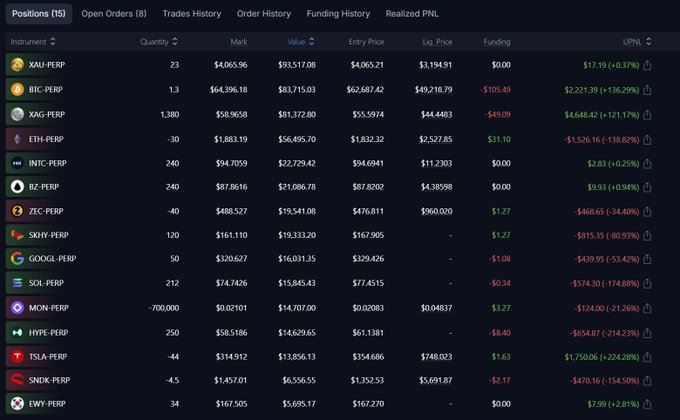This screenshot has height=420, width=680.
Task: Share the GOOGL-PERP position UPNL
Action: coord(647,259)
